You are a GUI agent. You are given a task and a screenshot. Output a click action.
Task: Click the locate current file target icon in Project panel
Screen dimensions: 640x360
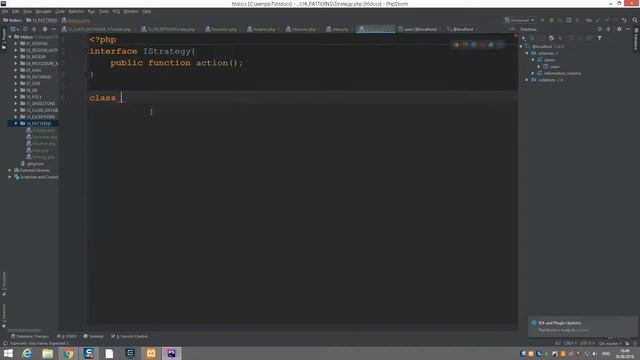tap(25, 29)
